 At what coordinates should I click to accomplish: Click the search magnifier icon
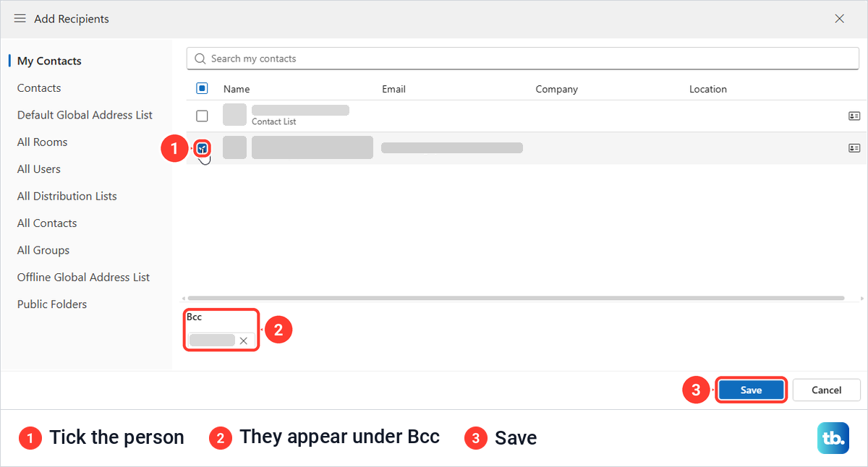200,59
